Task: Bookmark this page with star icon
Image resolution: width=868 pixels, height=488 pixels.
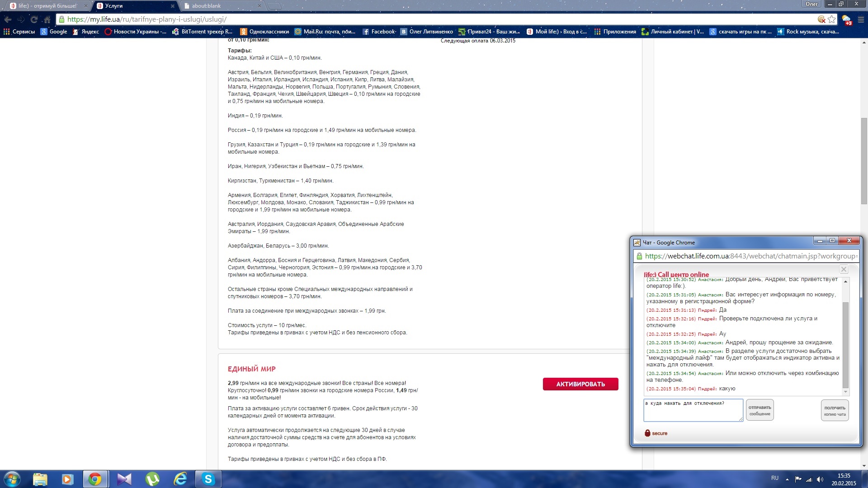Action: click(831, 19)
